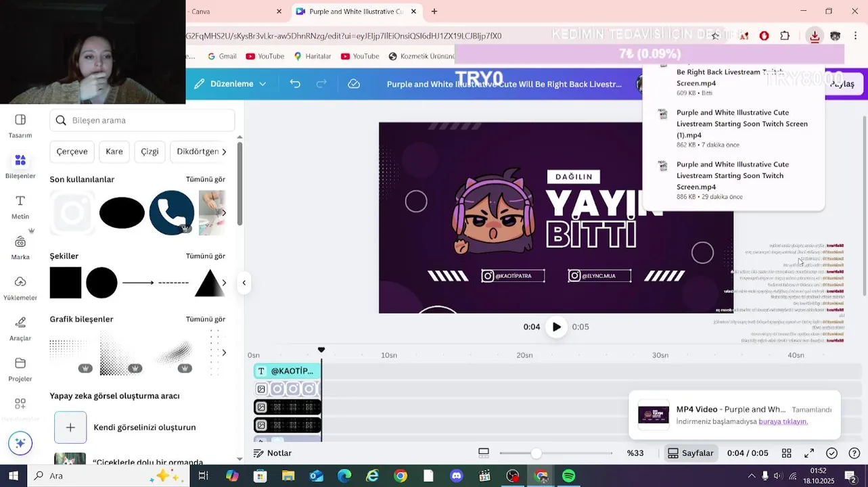868x487 pixels.
Task: Click the @KAOTİPATRA Instagram label on canvas
Action: (513, 276)
